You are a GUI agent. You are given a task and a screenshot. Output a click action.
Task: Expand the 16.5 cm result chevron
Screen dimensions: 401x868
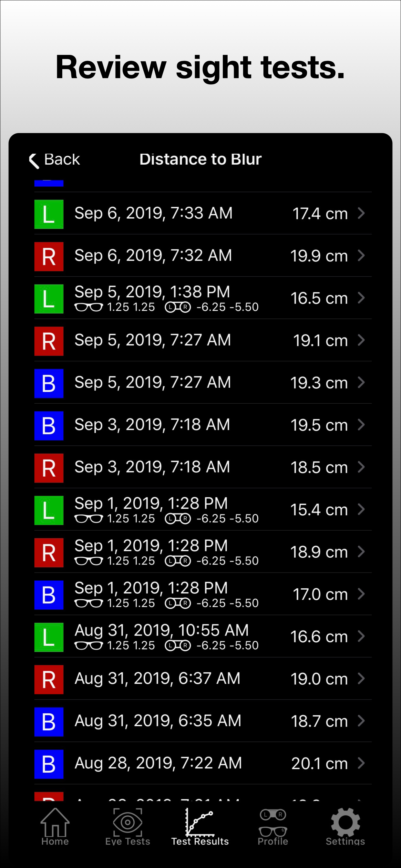pyautogui.click(x=361, y=298)
